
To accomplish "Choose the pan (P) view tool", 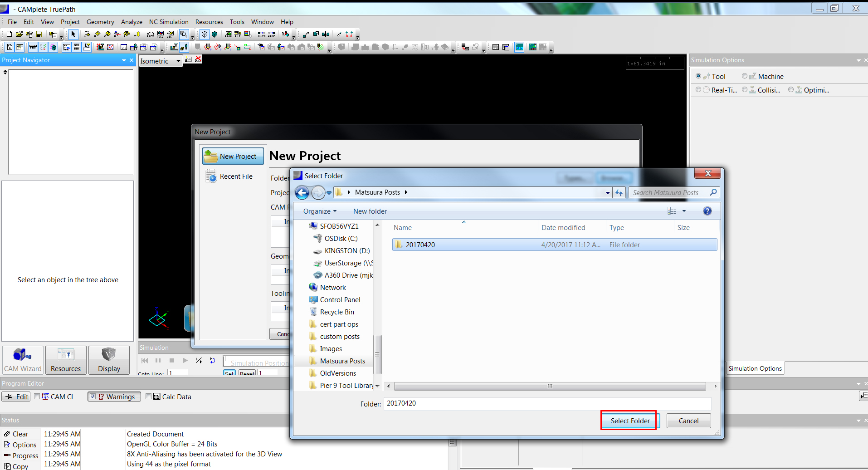I will [x=97, y=34].
